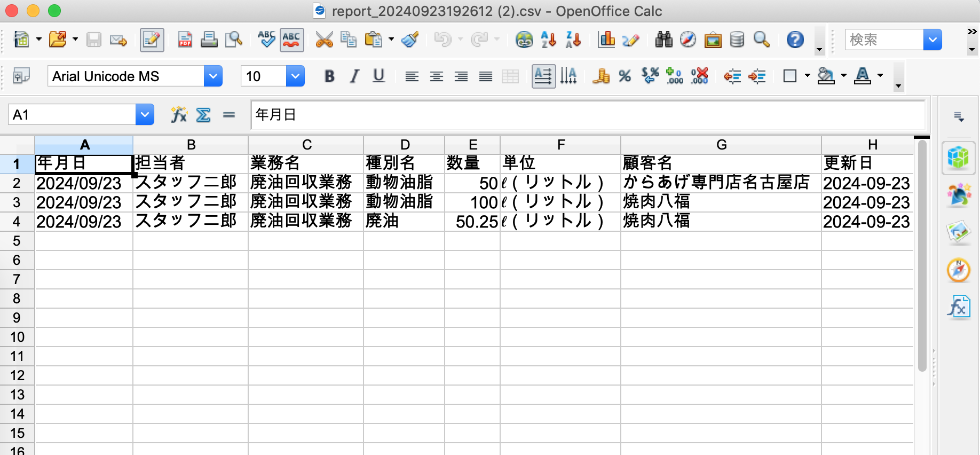Image resolution: width=980 pixels, height=455 pixels.
Task: Expand the font name dropdown
Action: pos(213,76)
